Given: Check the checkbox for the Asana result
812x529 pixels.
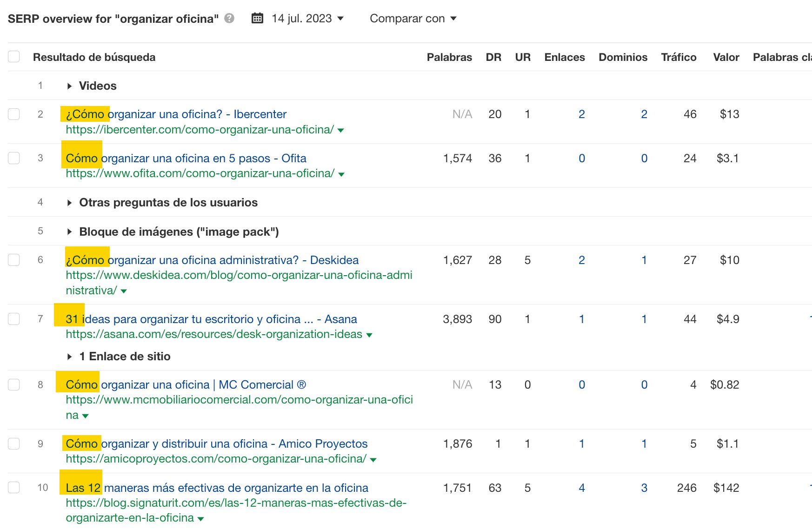Looking at the screenshot, I should point(13,319).
